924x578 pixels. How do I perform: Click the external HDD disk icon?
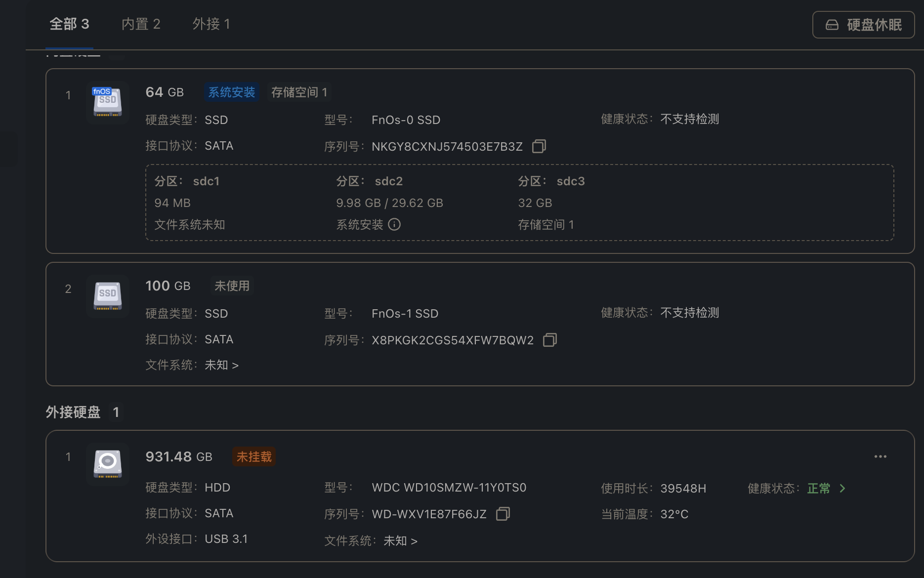click(108, 464)
